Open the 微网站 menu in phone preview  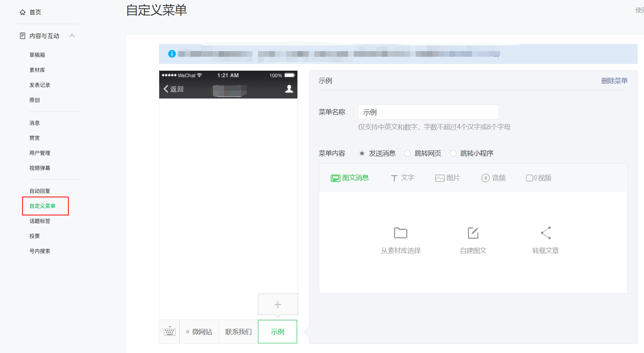tap(199, 332)
